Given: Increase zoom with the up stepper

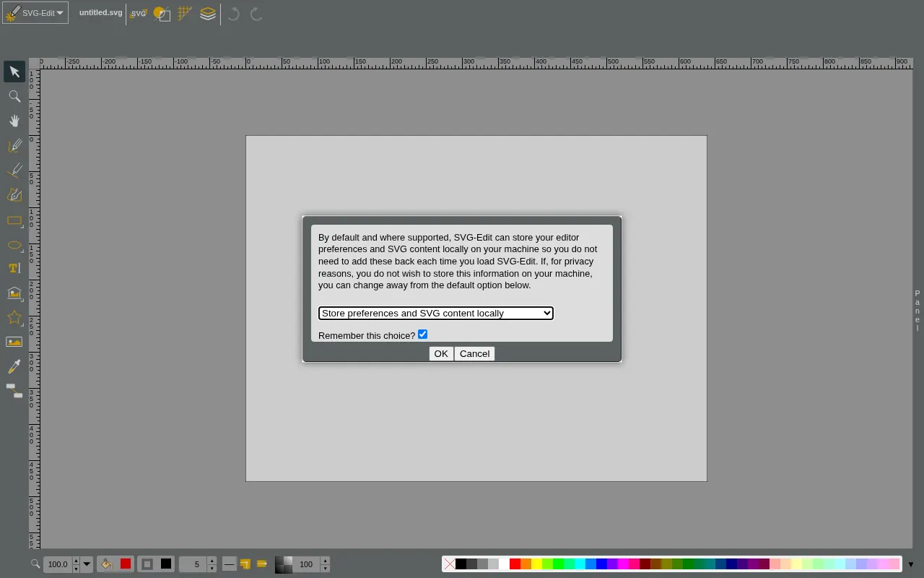Looking at the screenshot, I should pyautogui.click(x=76, y=560).
